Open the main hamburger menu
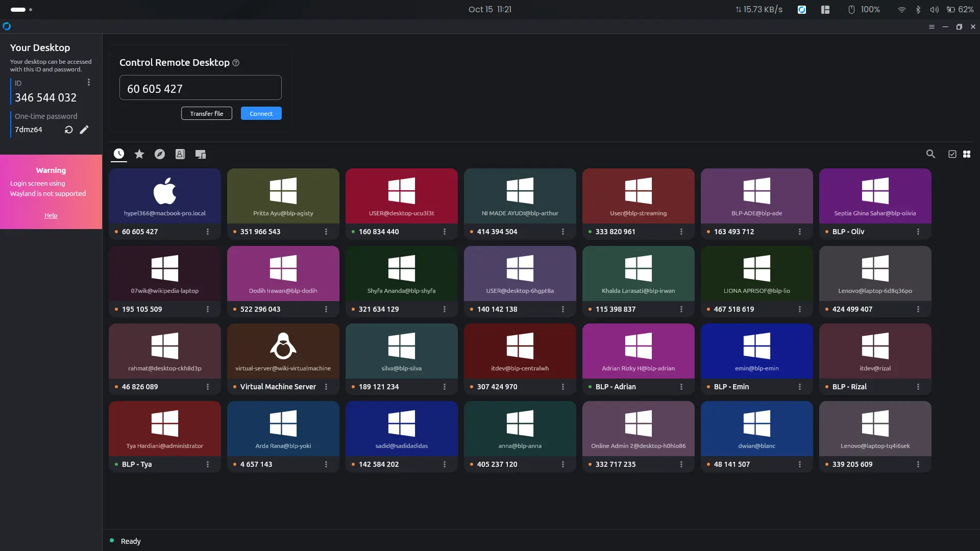Screen dimensions: 980x551 [932, 27]
